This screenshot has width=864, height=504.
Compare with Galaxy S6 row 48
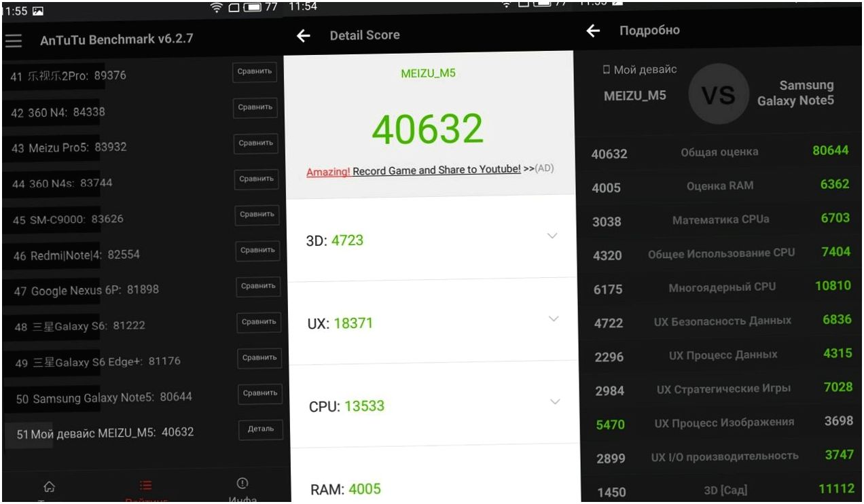[259, 321]
